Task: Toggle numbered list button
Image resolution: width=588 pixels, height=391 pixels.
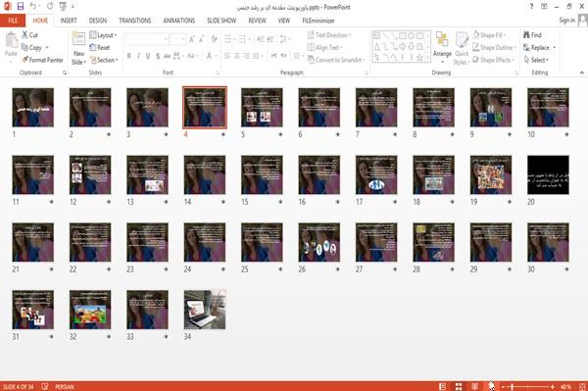Action: [243, 39]
